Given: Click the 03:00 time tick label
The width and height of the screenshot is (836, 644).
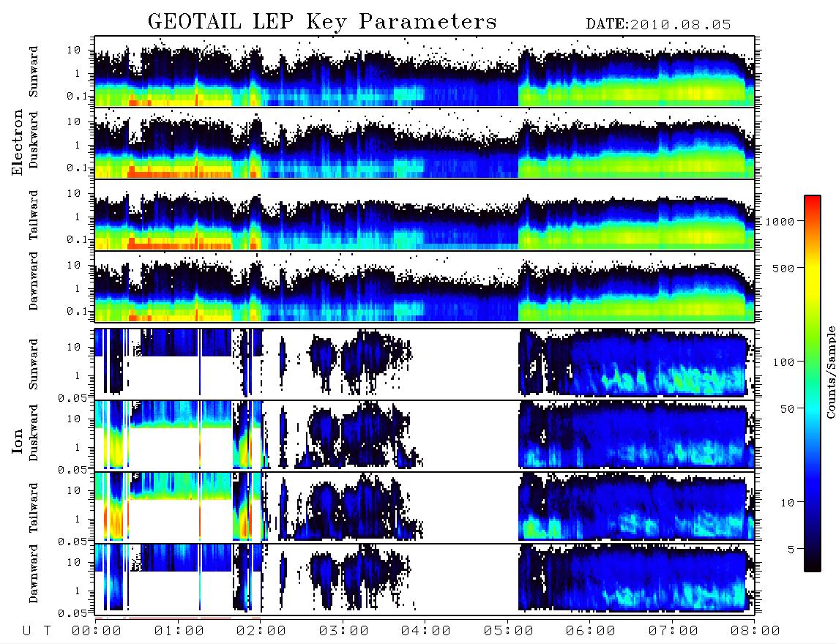Looking at the screenshot, I should click(x=344, y=631).
